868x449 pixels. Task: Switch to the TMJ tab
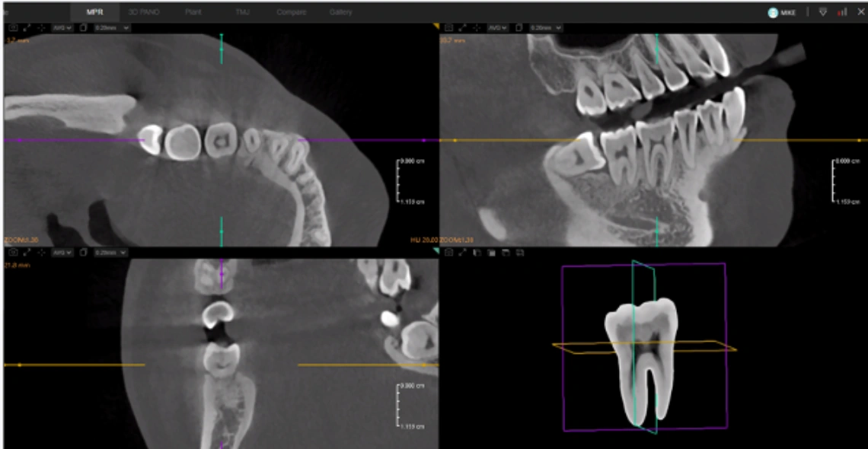click(x=242, y=11)
